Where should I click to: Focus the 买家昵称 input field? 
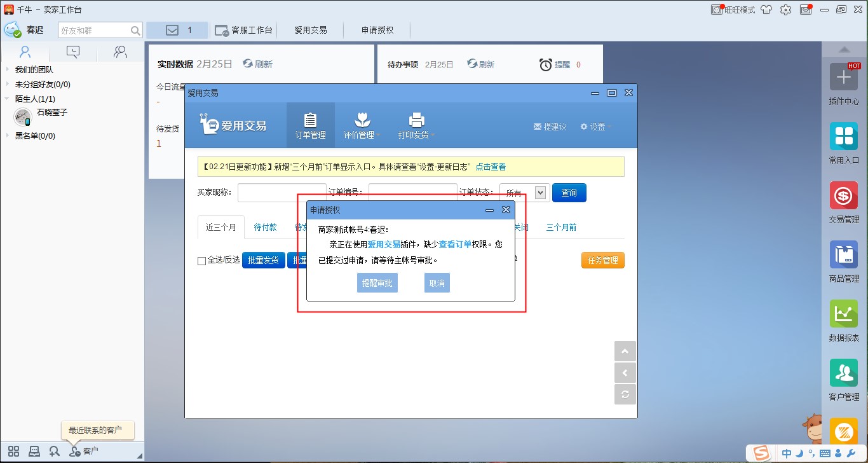[282, 193]
